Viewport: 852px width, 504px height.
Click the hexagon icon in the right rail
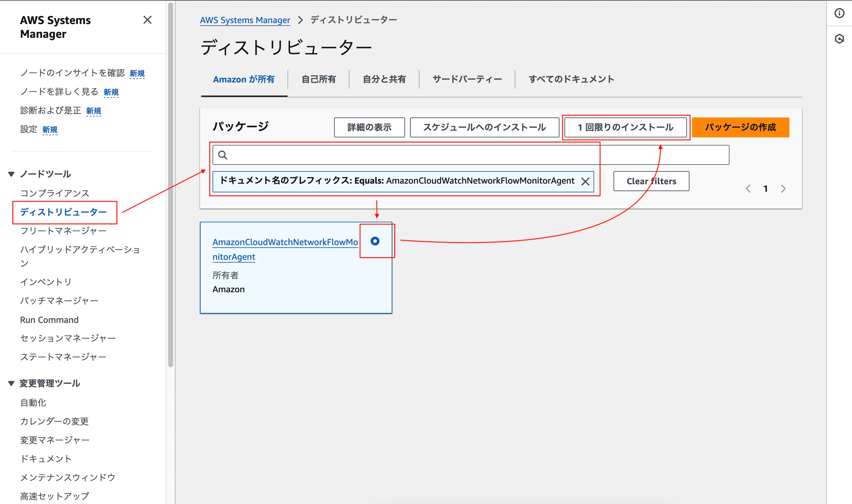839,39
